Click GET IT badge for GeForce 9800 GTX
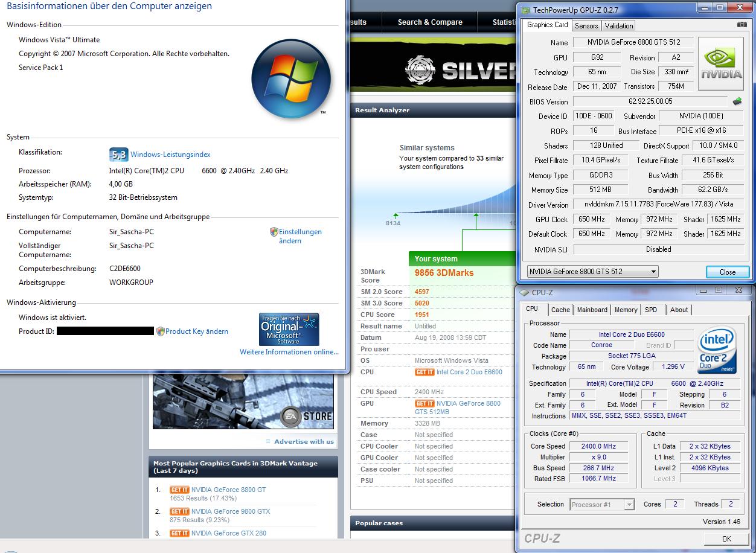The image size is (756, 553). tap(179, 511)
